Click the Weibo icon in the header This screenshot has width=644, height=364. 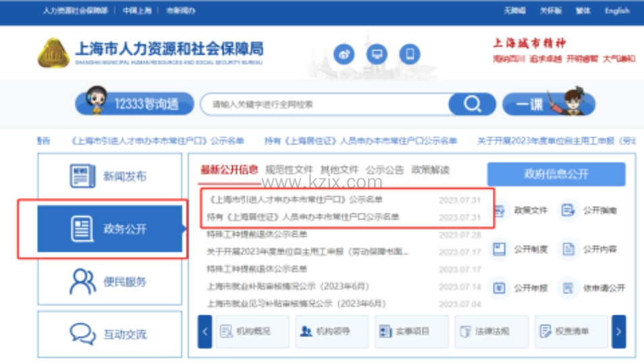344,54
